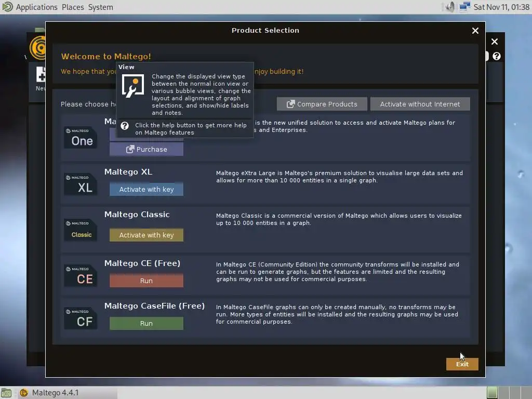Viewport: 532px width, 399px height.
Task: Click the 'Maltego CaseFile (Free)' heading
Action: pyautogui.click(x=154, y=306)
